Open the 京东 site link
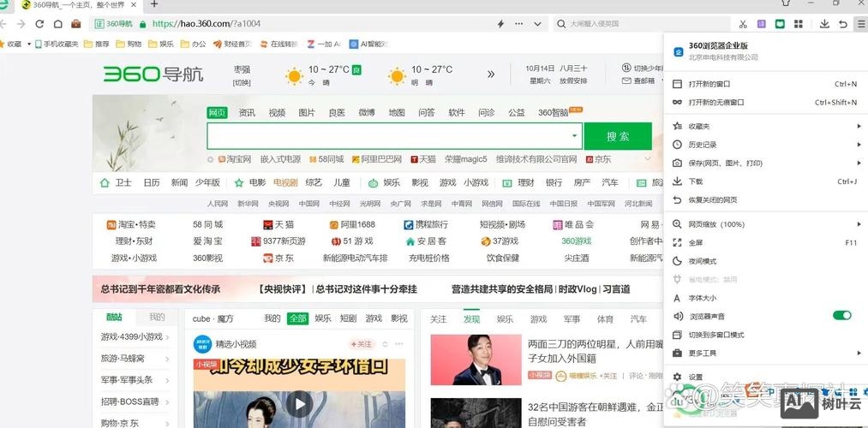868x428 pixels. [278, 258]
